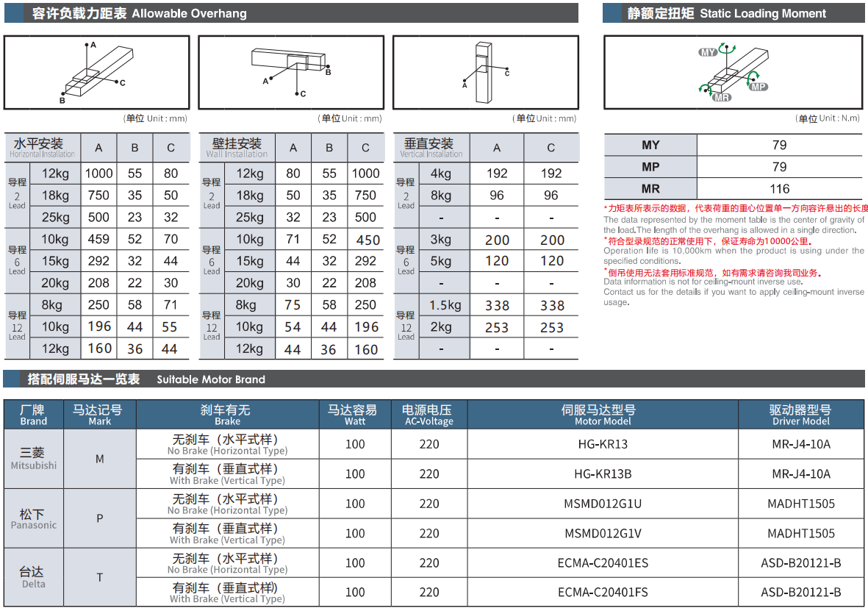Click the Motor Model column header
Screen dimensions: 868x611
603,415
